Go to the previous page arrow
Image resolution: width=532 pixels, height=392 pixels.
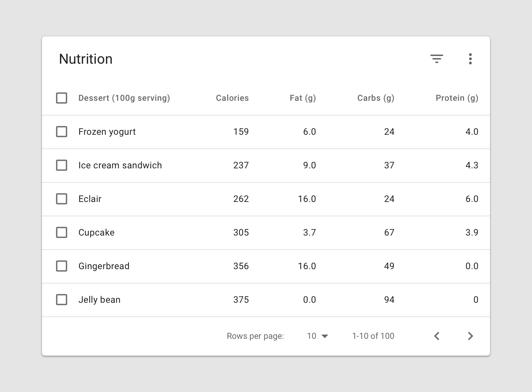pos(436,336)
